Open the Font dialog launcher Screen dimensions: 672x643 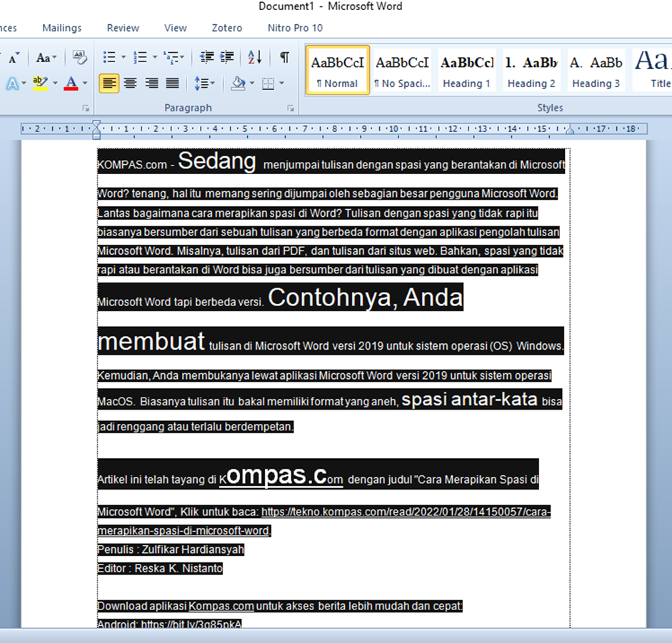click(86, 108)
